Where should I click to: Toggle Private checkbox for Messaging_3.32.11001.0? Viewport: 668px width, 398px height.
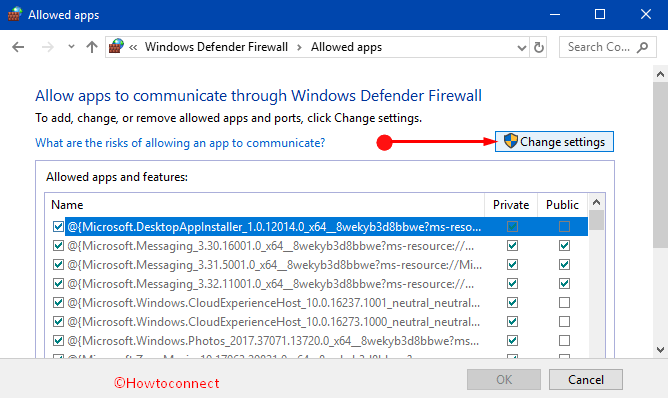point(513,284)
